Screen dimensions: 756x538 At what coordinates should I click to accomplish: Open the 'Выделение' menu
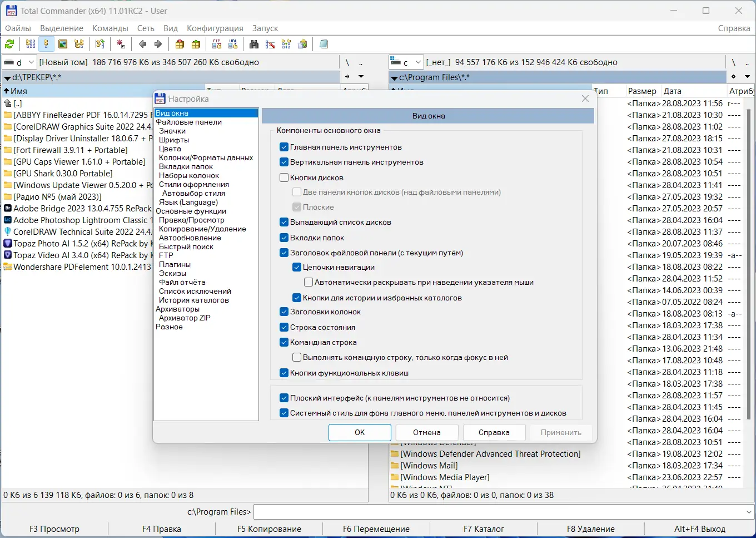tap(62, 28)
